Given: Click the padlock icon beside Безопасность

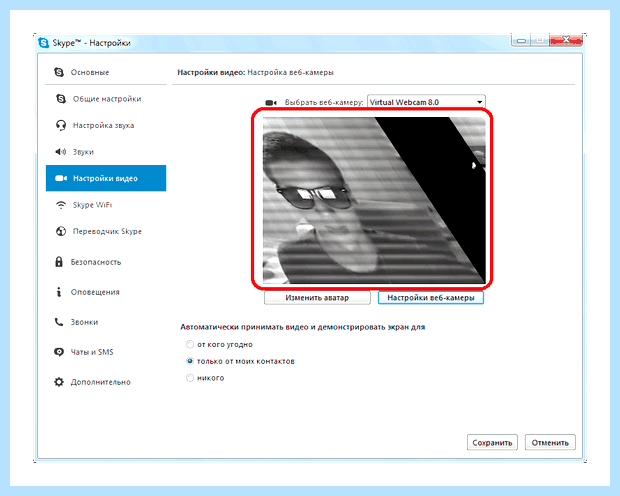Looking at the screenshot, I should (59, 261).
